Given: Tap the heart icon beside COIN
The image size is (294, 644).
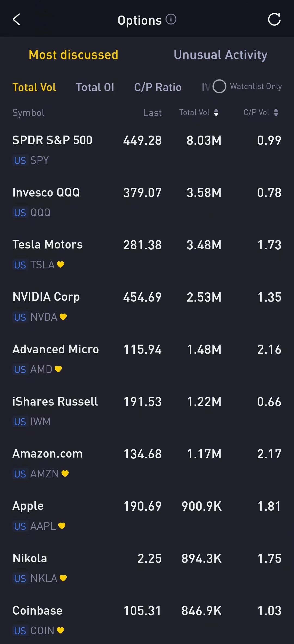Looking at the screenshot, I should click(60, 630).
